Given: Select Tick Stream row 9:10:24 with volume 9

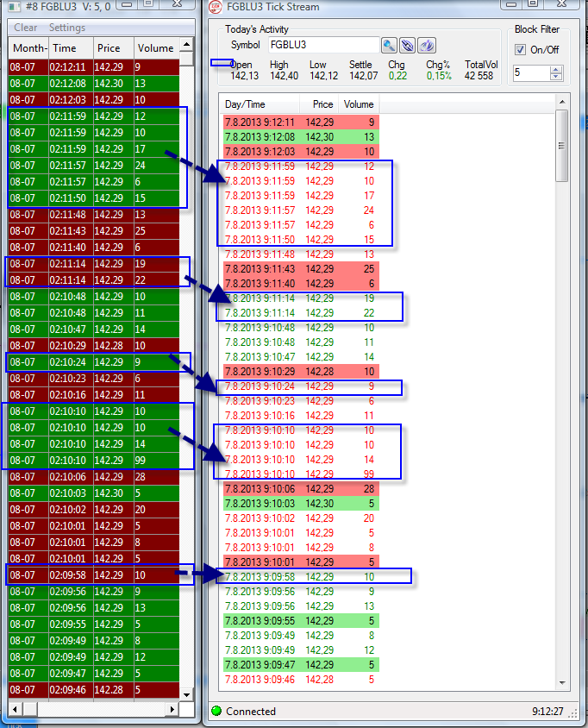Looking at the screenshot, I should 301,386.
